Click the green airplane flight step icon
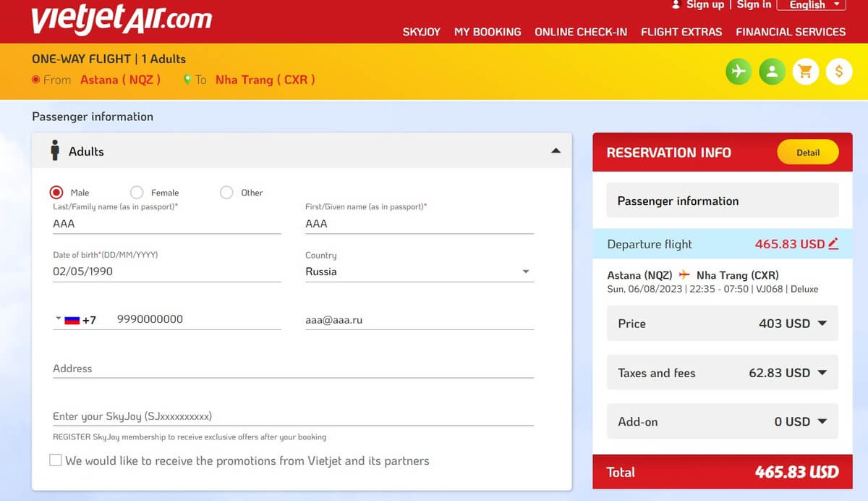The width and height of the screenshot is (868, 501). pos(739,71)
